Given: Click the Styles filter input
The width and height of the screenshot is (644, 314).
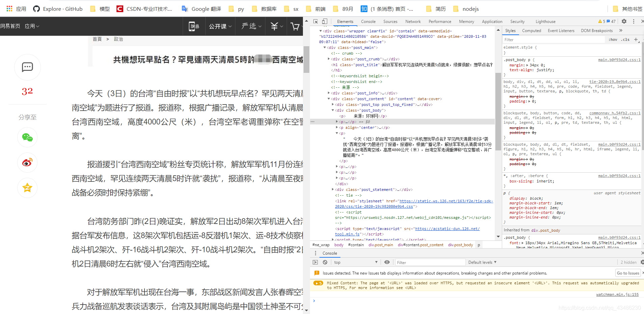Looking at the screenshot, I should coord(554,39).
